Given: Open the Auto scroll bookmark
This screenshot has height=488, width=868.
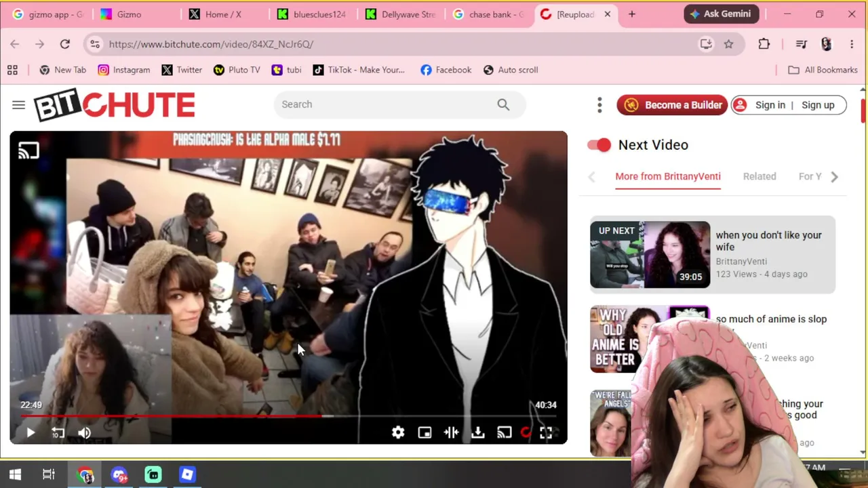Looking at the screenshot, I should click(x=511, y=70).
